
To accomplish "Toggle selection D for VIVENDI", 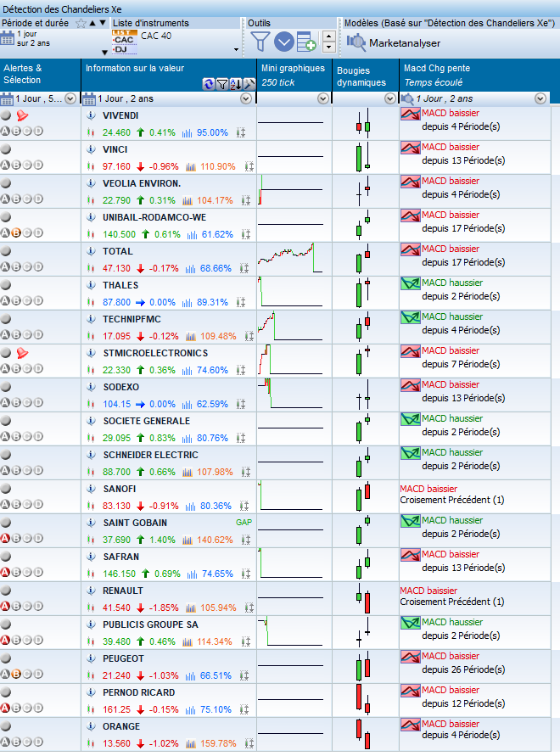I will [x=38, y=132].
